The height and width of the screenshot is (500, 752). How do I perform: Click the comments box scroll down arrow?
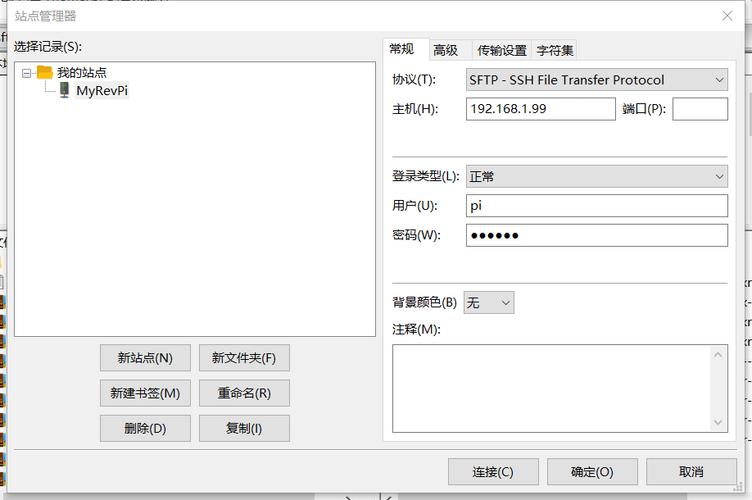718,422
